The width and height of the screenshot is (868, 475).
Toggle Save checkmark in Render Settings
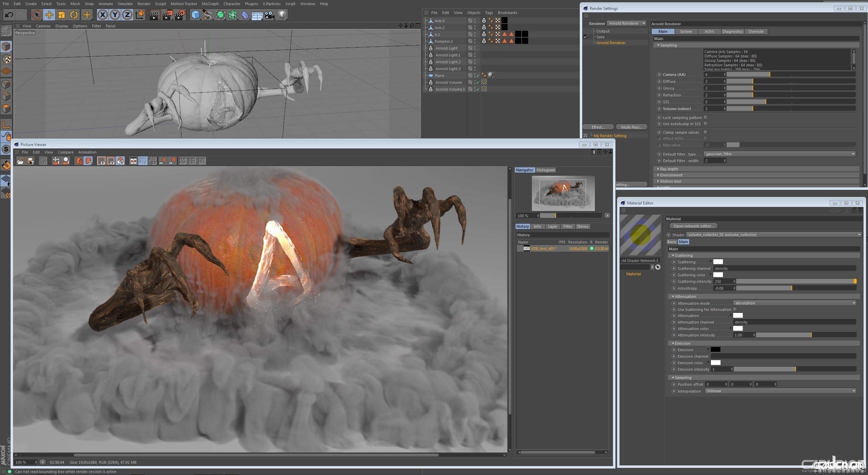pyautogui.click(x=586, y=37)
